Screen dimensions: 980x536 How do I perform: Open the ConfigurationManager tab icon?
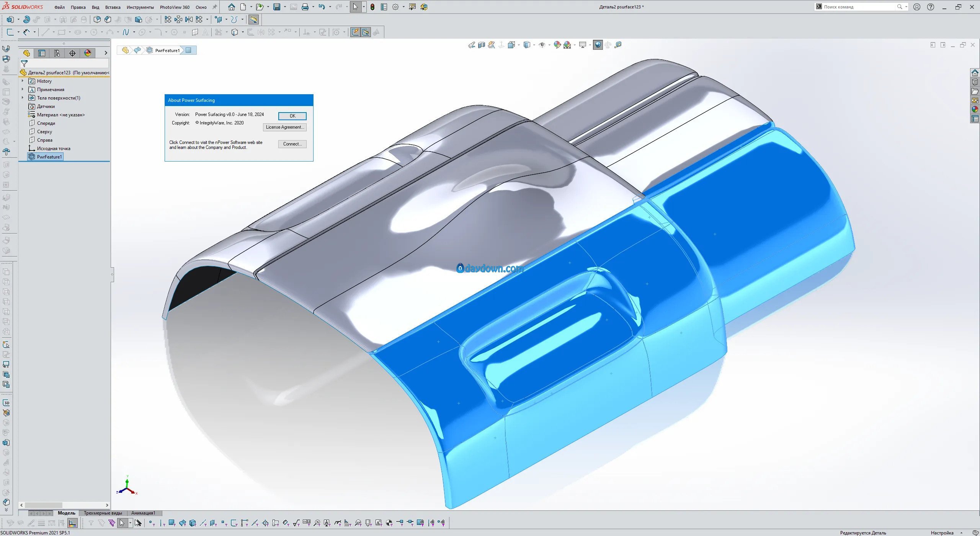tap(57, 53)
